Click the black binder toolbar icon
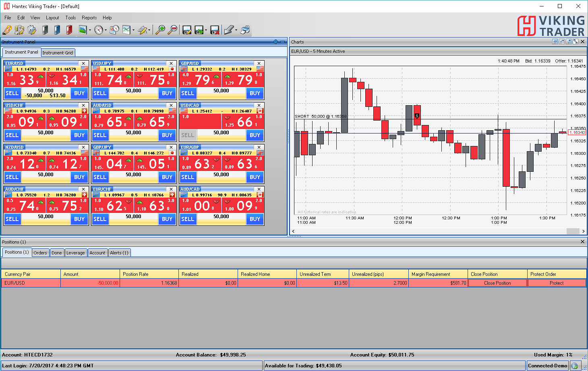The height and width of the screenshot is (371, 588). (x=45, y=30)
